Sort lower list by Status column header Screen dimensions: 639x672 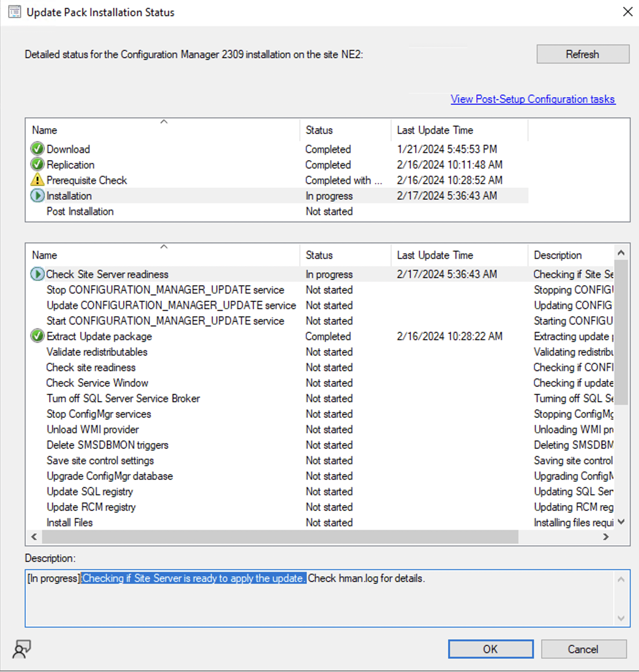346,255
